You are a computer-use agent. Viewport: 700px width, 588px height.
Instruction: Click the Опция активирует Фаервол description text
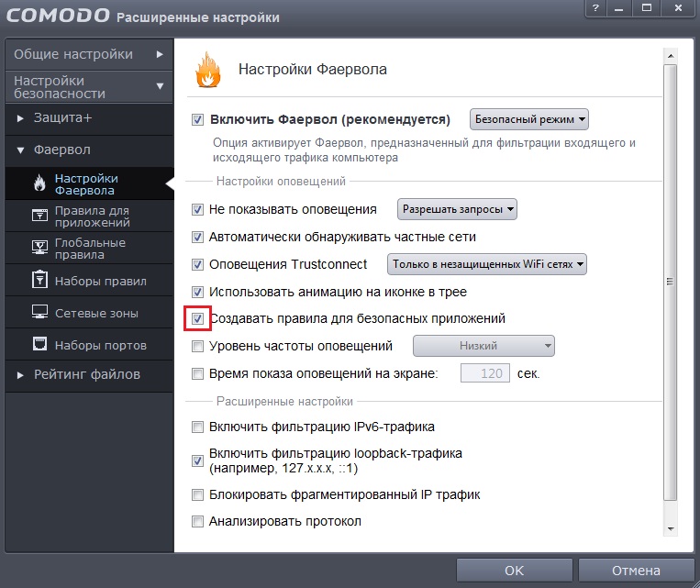click(x=424, y=150)
